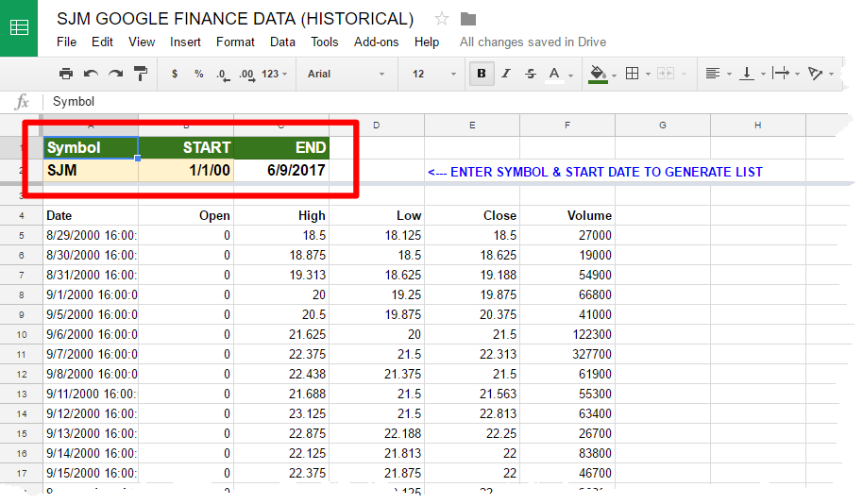This screenshot has width=863, height=504.
Task: Toggle Strikethrough formatting
Action: [531, 74]
